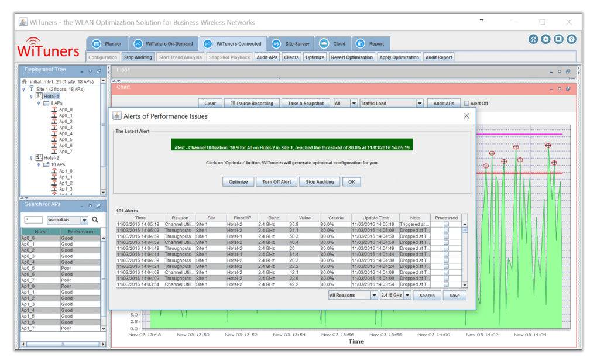Collapse the 8 APs folder node
The height and width of the screenshot is (364, 597).
39,103
